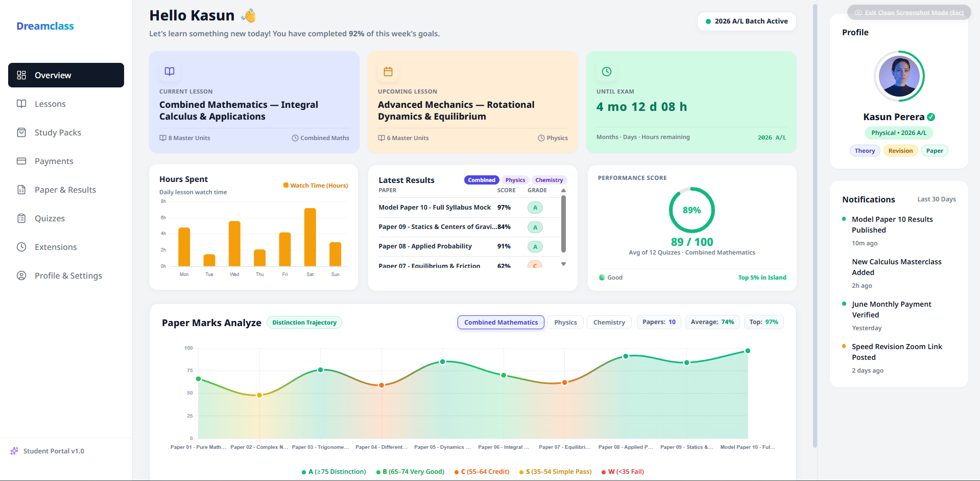
Task: Click Exit Clean Screenshot Mode button
Action: coord(909,13)
